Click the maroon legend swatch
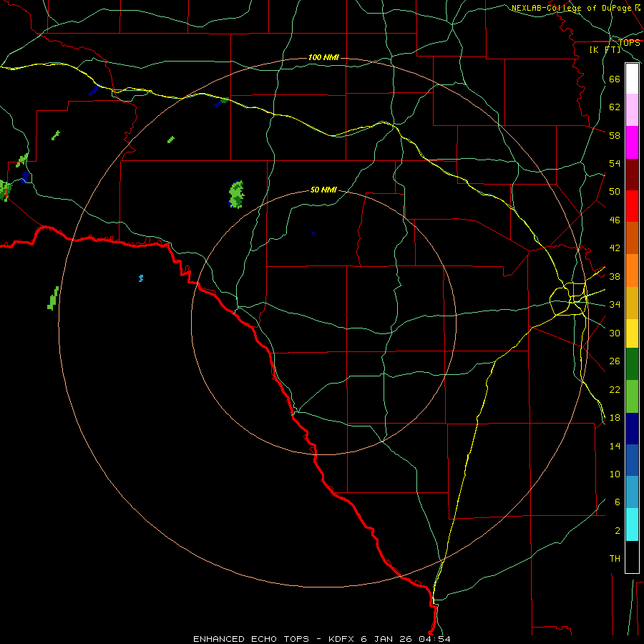Screen dimensions: 644x644 (632, 175)
